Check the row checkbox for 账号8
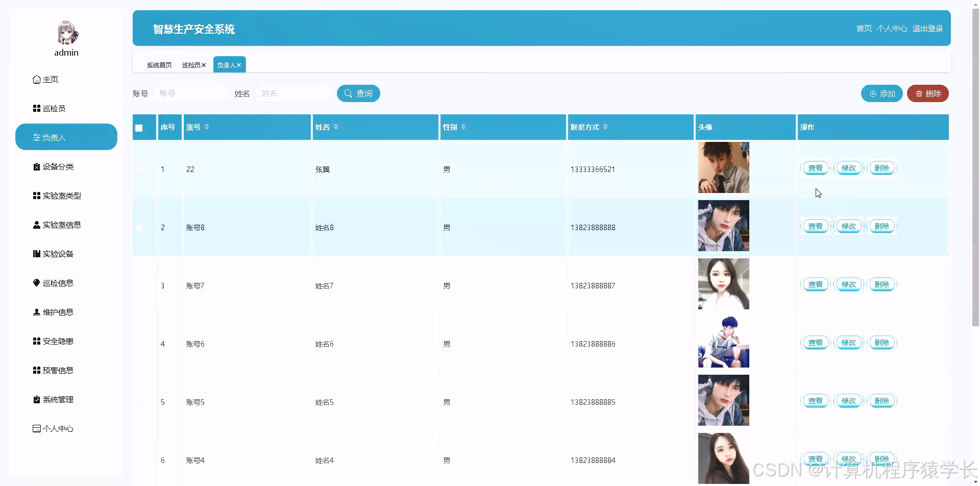 (x=139, y=228)
